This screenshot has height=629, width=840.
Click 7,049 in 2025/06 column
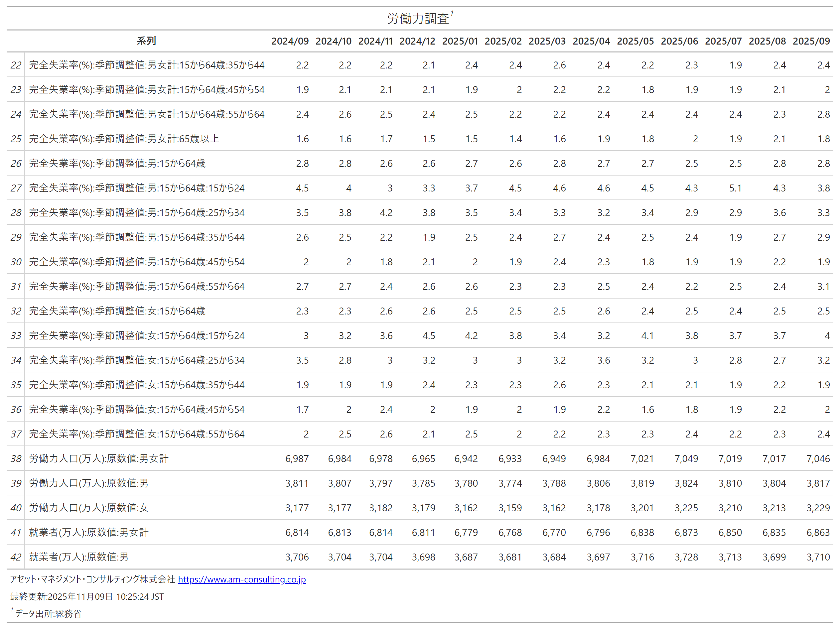[686, 458]
